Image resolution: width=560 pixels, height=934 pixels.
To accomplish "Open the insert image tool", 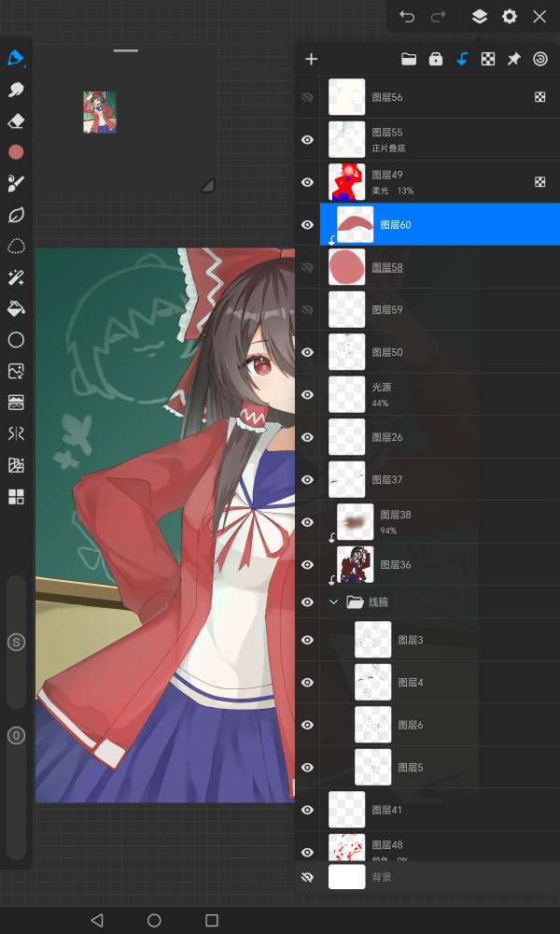I will (x=16, y=371).
